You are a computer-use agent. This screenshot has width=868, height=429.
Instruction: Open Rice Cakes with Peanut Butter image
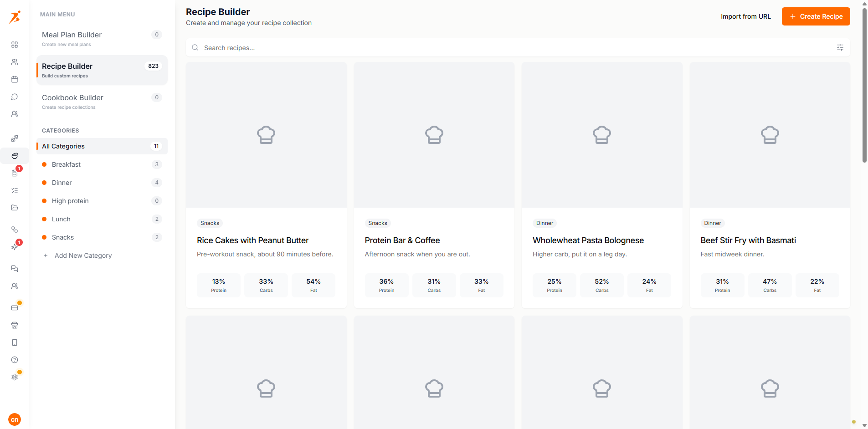(x=266, y=135)
